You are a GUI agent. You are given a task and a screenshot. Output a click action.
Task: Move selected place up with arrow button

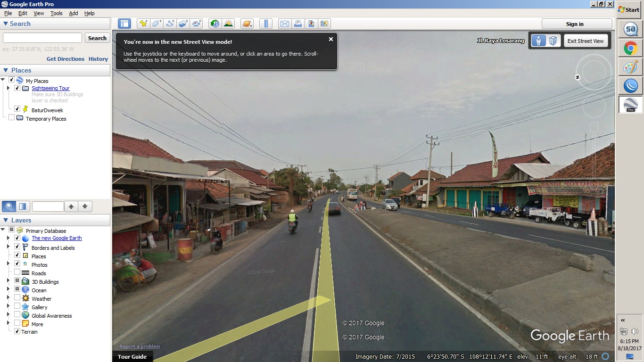[x=71, y=206]
